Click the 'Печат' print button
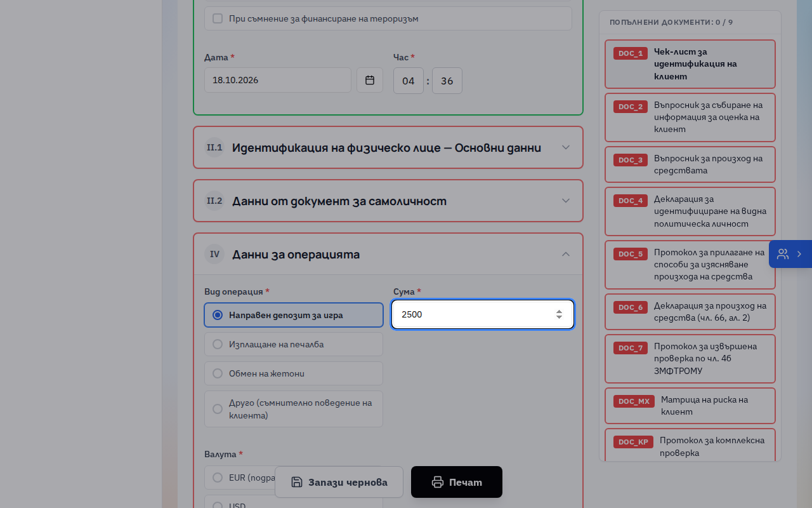Screen dimensions: 812x508 [x=457, y=482]
